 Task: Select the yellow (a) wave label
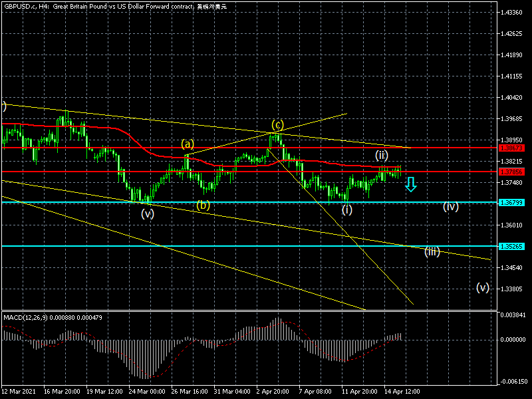tap(188, 144)
